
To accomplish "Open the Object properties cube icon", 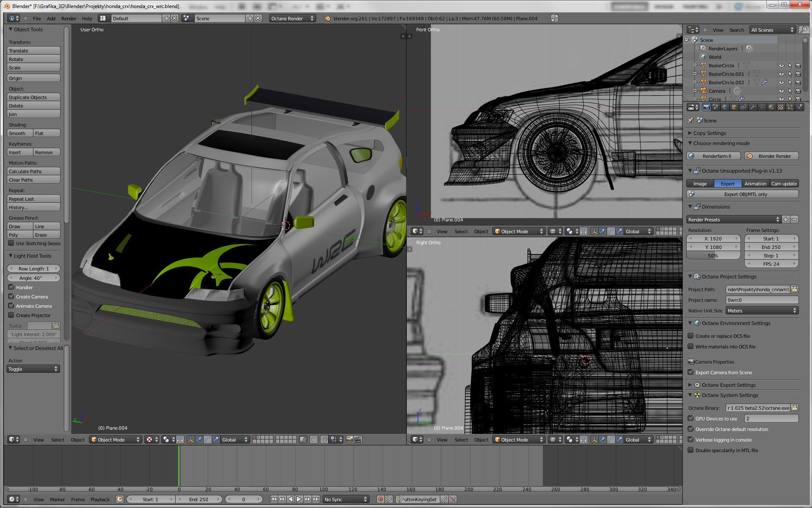I will (734, 108).
